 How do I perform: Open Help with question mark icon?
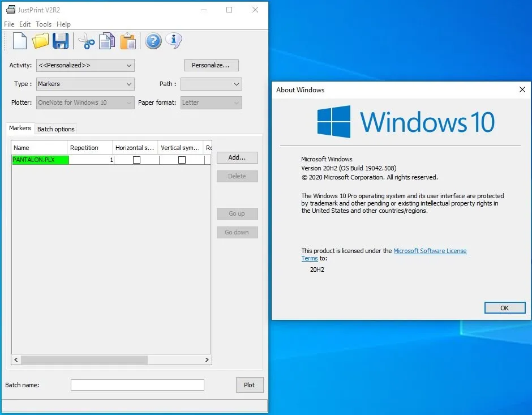click(153, 41)
